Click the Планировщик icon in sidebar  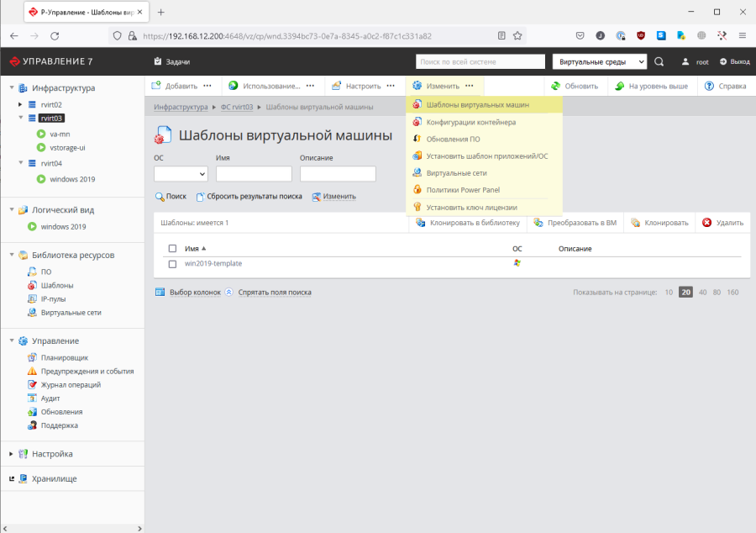tap(32, 357)
